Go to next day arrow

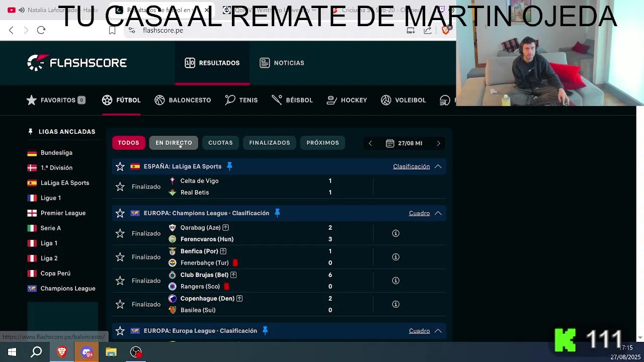438,143
